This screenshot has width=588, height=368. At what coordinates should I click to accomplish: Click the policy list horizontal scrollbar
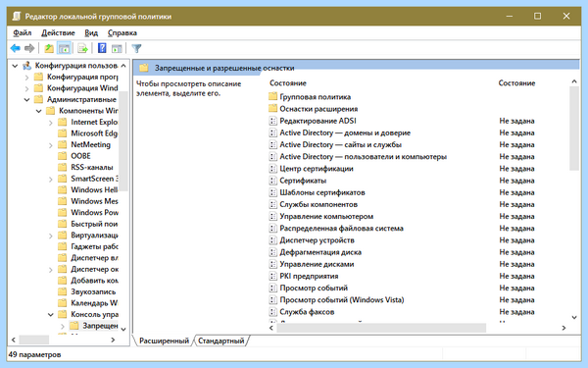point(381,328)
